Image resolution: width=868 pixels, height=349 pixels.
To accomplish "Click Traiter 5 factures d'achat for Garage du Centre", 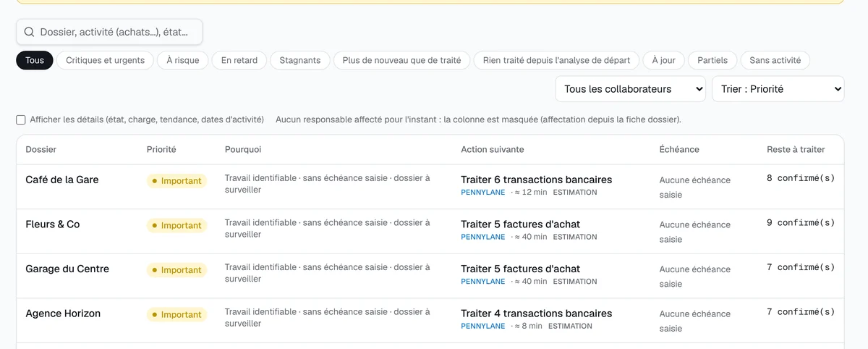I will 521,269.
